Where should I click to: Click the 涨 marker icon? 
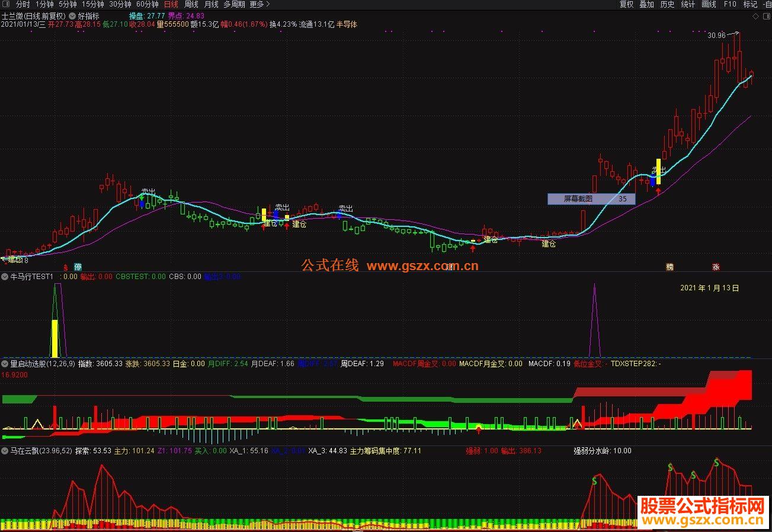pos(716,267)
